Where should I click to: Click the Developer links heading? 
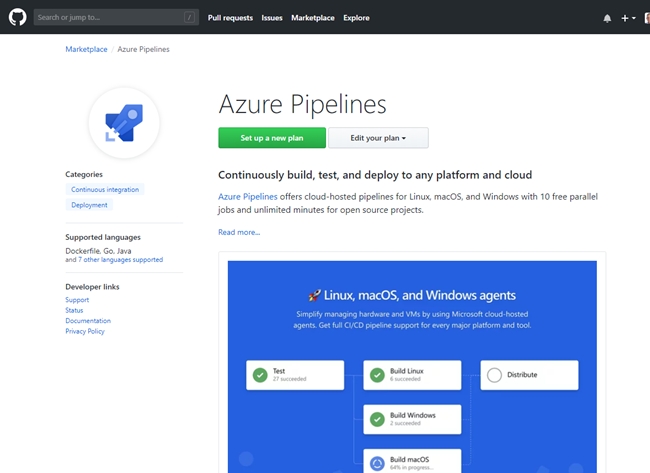click(92, 287)
